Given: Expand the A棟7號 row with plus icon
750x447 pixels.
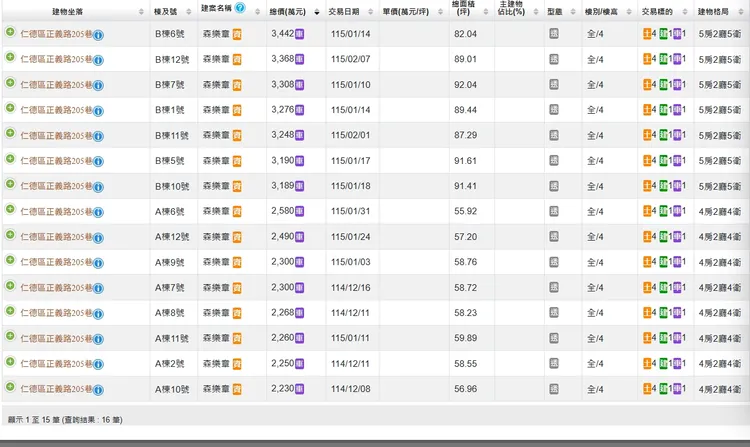Looking at the screenshot, I should [x=10, y=287].
